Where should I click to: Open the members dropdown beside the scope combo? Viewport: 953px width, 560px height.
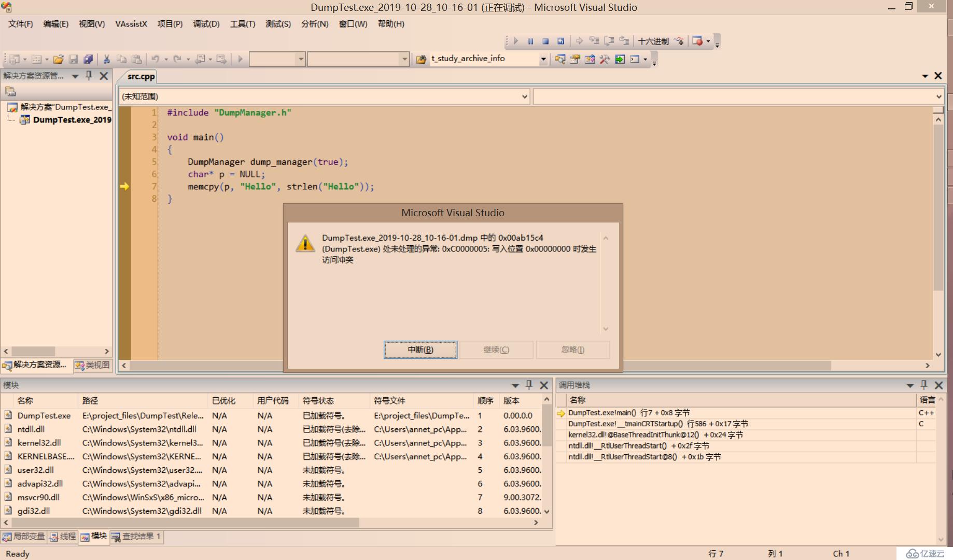coord(938,96)
